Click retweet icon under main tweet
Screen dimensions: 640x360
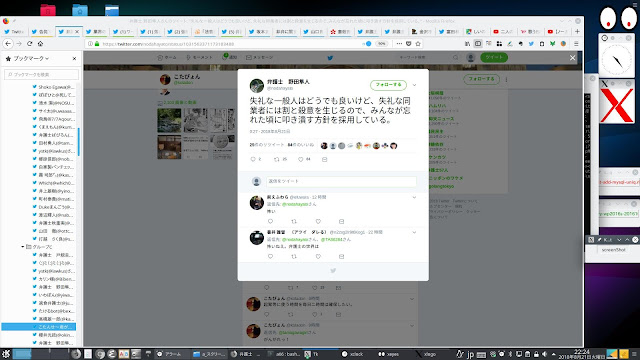click(277, 159)
